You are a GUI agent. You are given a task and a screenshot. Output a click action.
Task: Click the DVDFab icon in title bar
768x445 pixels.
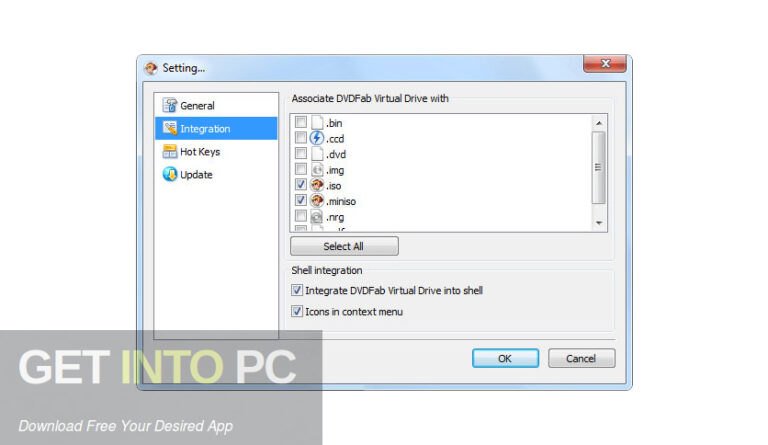click(151, 68)
